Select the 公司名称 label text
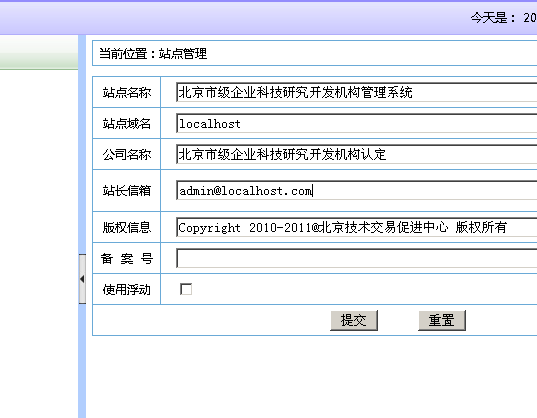This screenshot has height=418, width=537. point(127,154)
